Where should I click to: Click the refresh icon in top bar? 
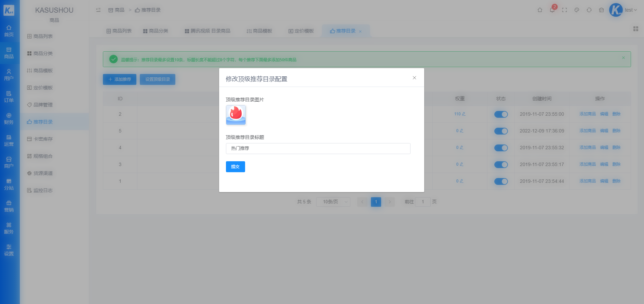(589, 10)
